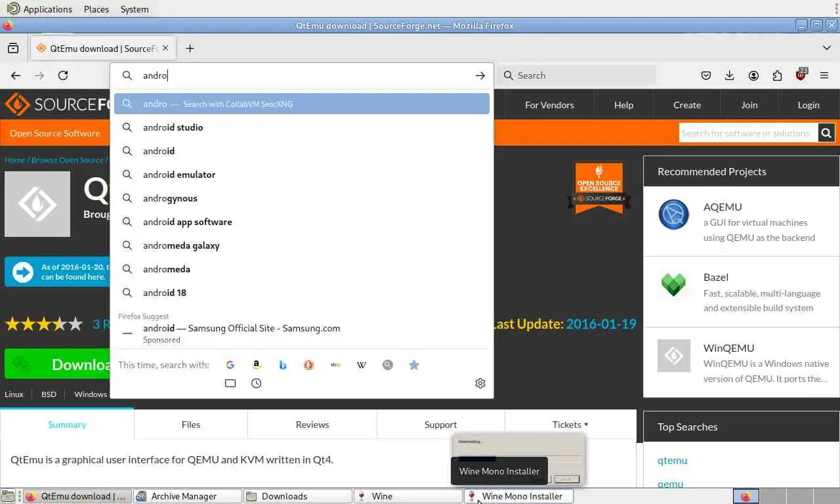The image size is (840, 504).
Task: Click the address bar text 'andro'
Action: click(156, 75)
